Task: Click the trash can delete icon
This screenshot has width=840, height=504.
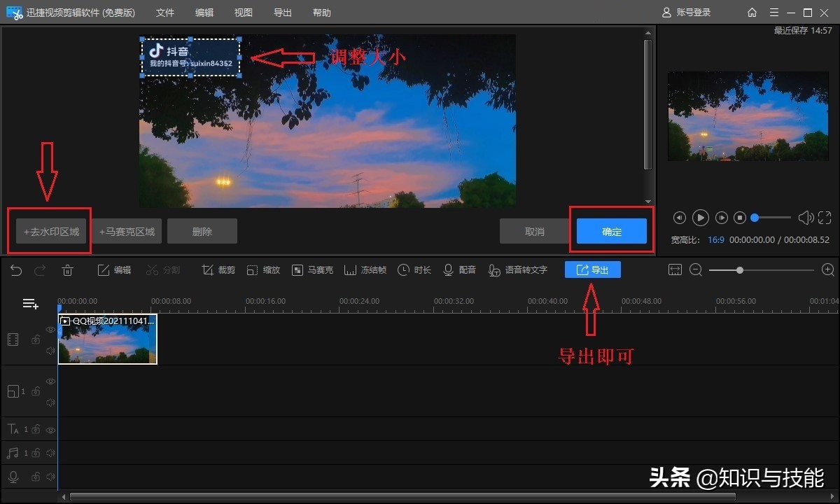Action: 67,270
